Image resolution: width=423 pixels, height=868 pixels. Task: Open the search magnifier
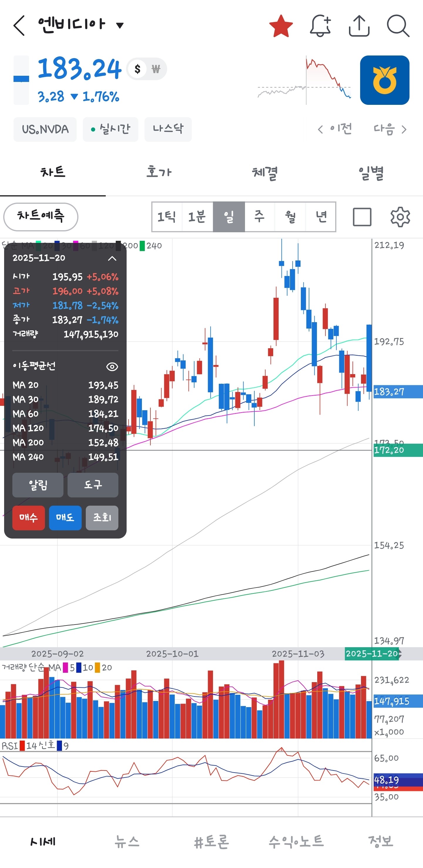[x=398, y=26]
